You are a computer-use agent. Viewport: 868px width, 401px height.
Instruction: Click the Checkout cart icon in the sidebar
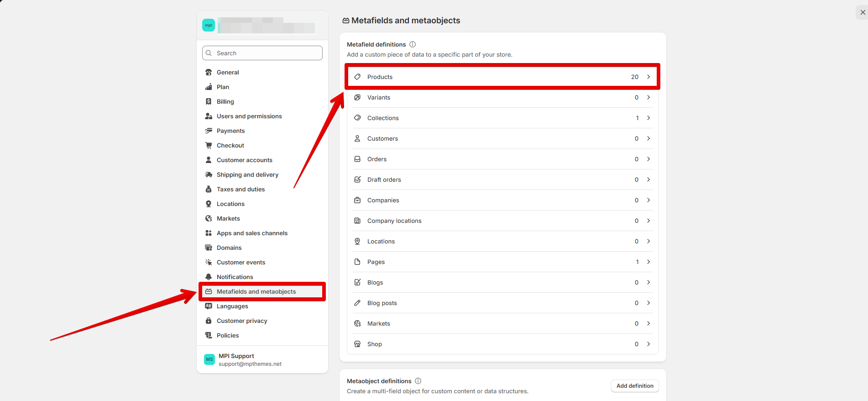(x=209, y=145)
